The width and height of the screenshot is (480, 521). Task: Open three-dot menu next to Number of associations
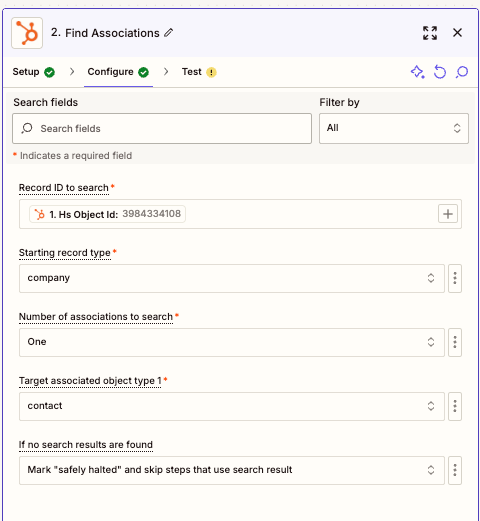(x=455, y=342)
